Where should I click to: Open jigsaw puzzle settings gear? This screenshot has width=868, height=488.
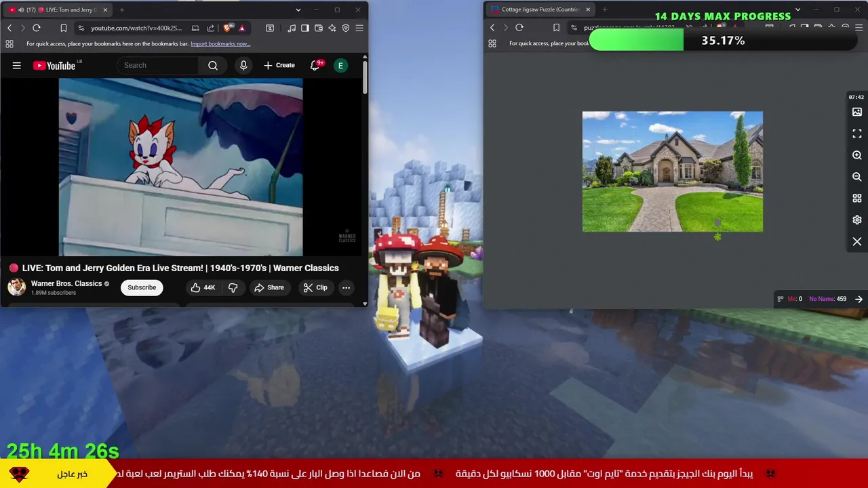(x=857, y=220)
